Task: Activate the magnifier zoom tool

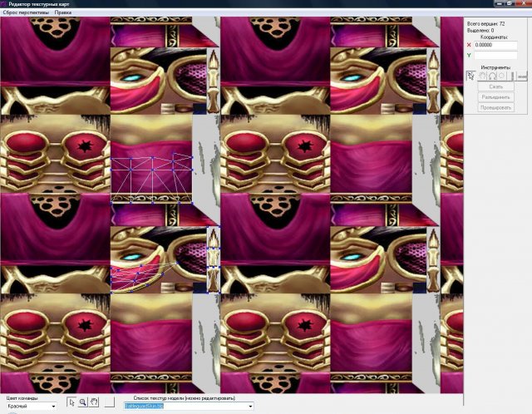Action: [83, 402]
